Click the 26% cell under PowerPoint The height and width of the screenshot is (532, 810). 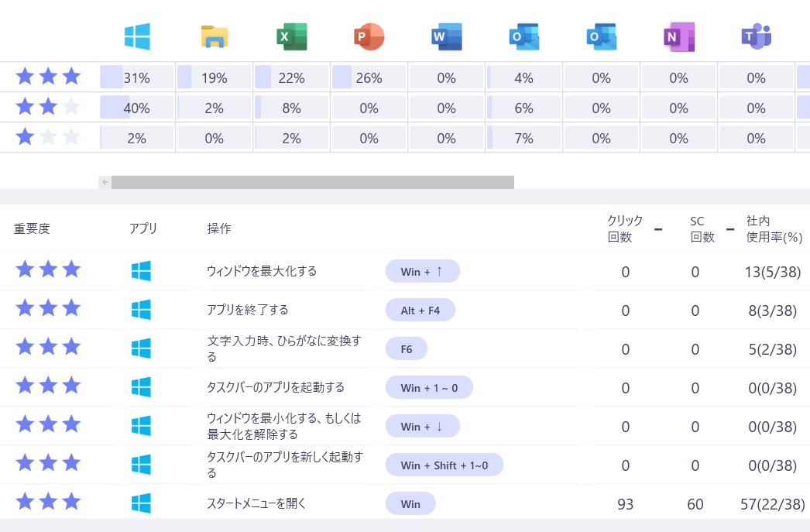click(369, 77)
